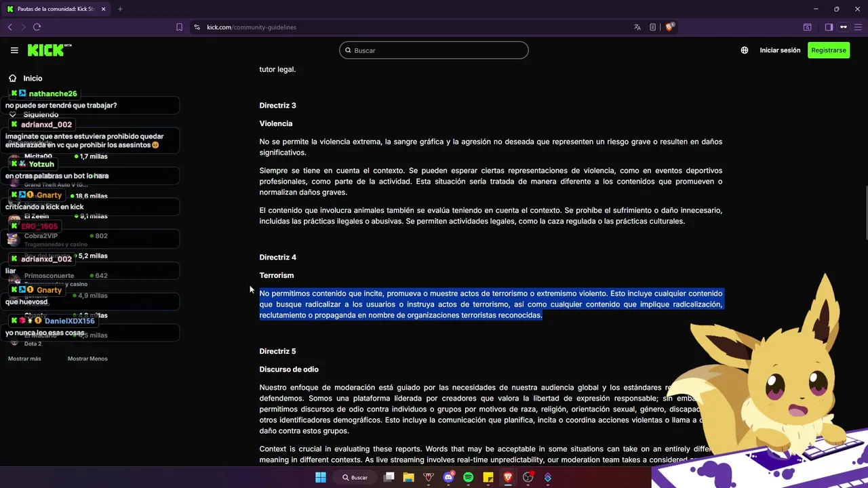Click the nathanche26 chat username
This screenshot has width=868, height=488.
(x=53, y=94)
